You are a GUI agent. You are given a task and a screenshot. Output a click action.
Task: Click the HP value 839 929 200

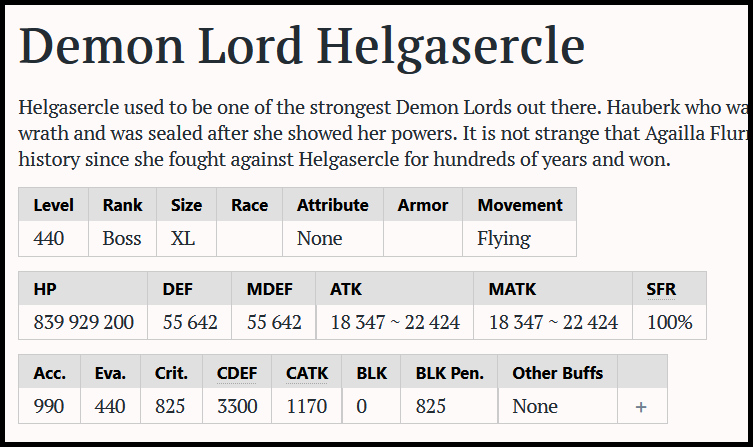84,322
